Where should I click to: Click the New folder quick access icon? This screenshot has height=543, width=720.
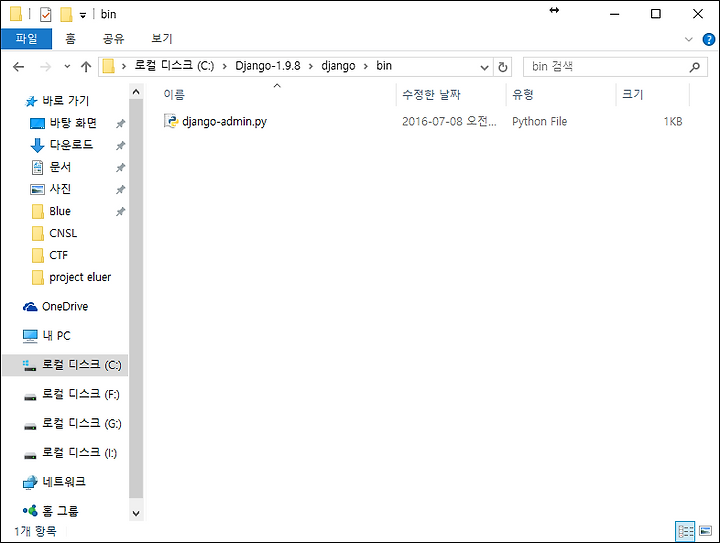pos(66,14)
